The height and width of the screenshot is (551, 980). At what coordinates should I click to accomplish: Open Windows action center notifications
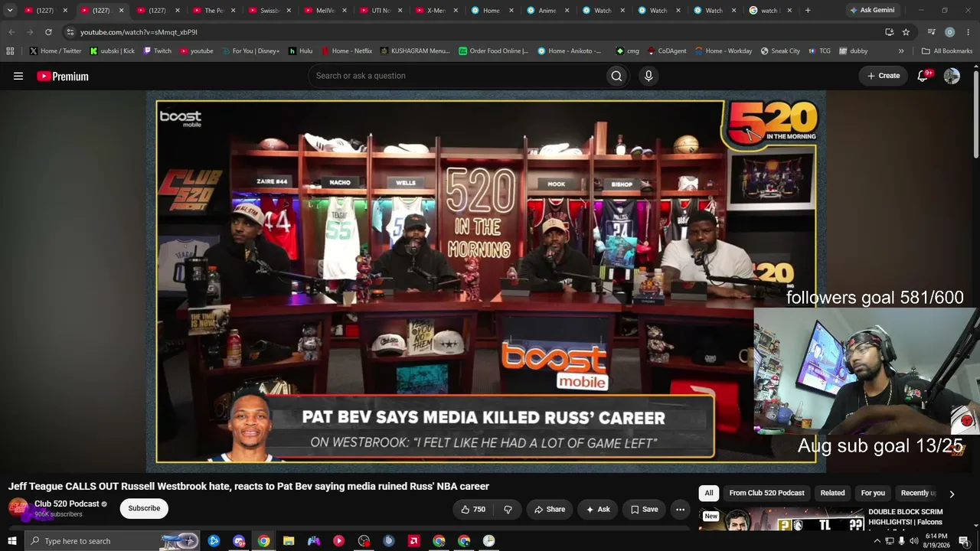tap(964, 541)
